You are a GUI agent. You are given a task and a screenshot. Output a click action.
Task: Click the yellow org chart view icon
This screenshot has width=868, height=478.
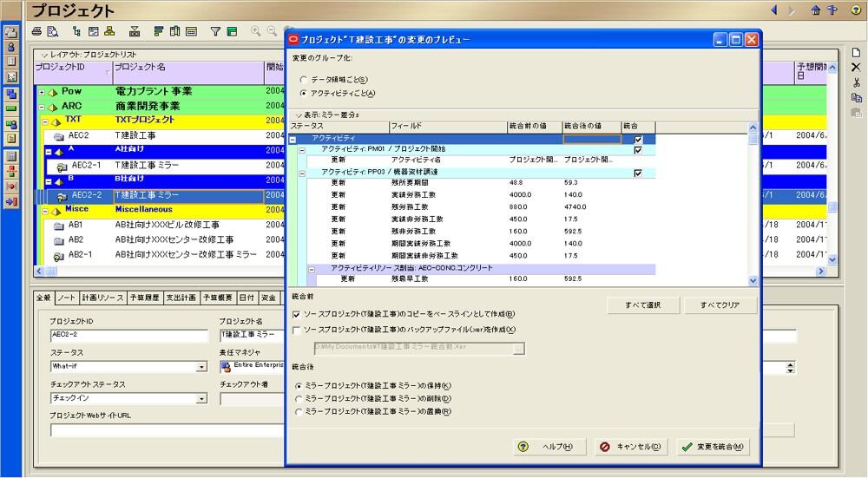(x=109, y=31)
